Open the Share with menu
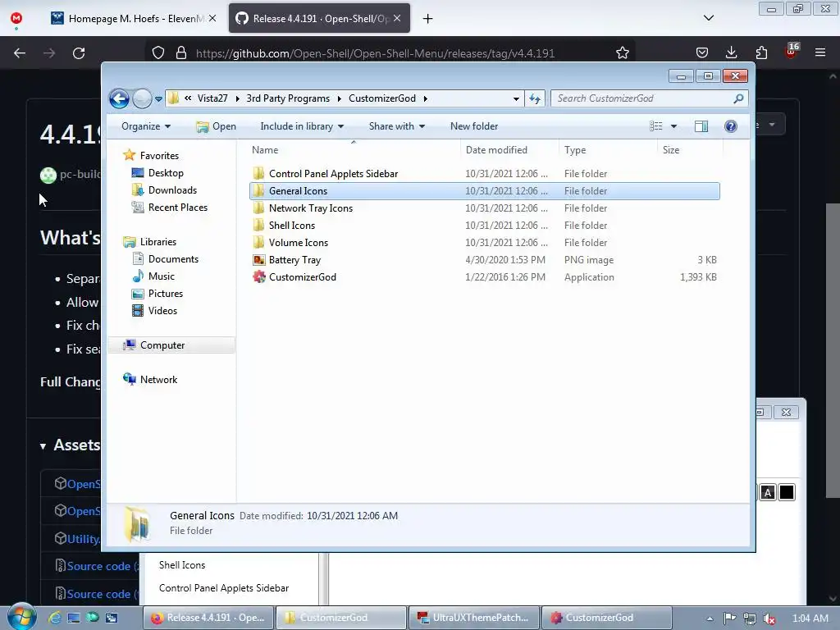The image size is (840, 630). [x=396, y=126]
